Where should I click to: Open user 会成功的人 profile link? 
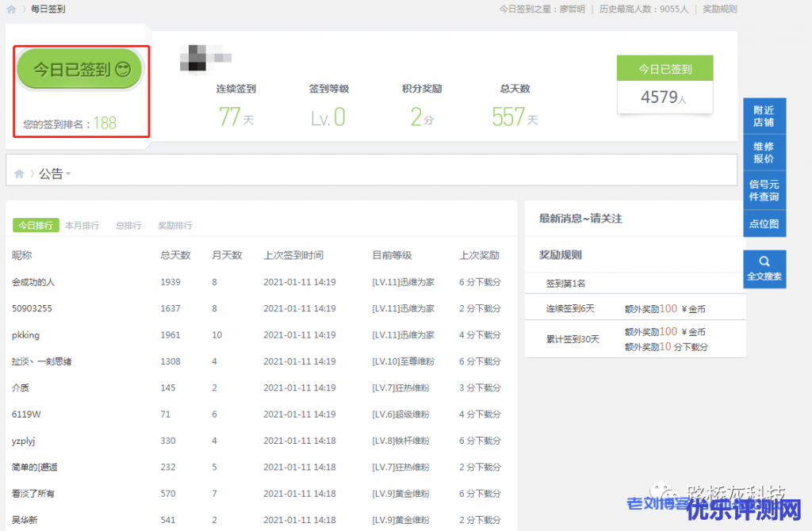click(x=33, y=282)
